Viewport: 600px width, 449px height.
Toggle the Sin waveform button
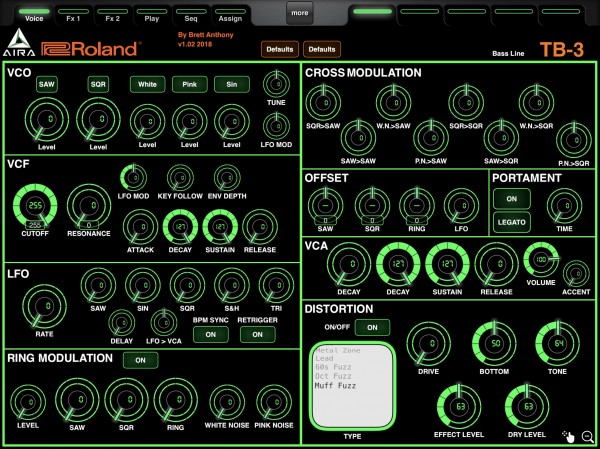tap(232, 84)
